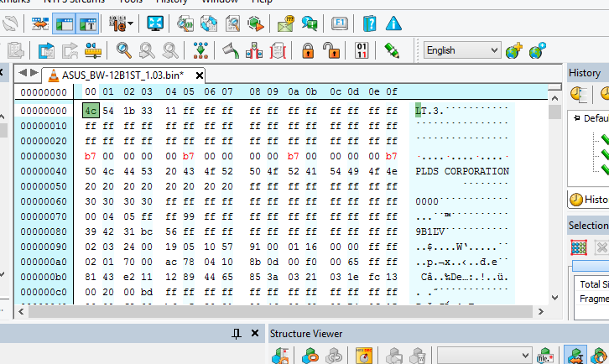Click the green marker pen icon
The image size is (609, 364).
(x=392, y=50)
